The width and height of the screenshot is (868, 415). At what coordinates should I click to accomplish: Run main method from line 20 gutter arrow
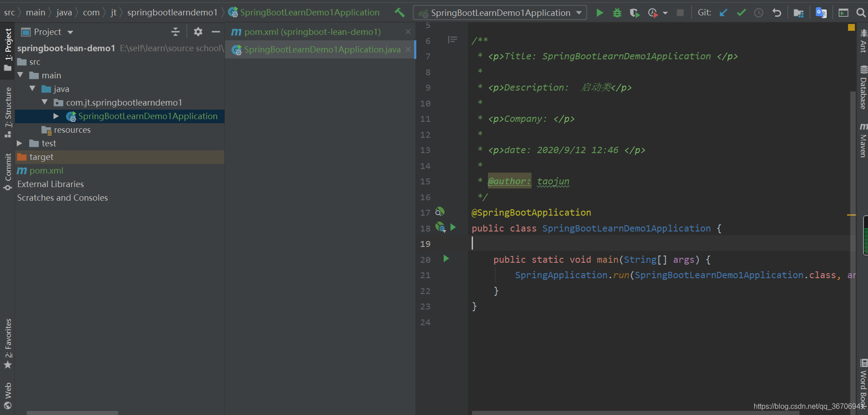tap(446, 258)
